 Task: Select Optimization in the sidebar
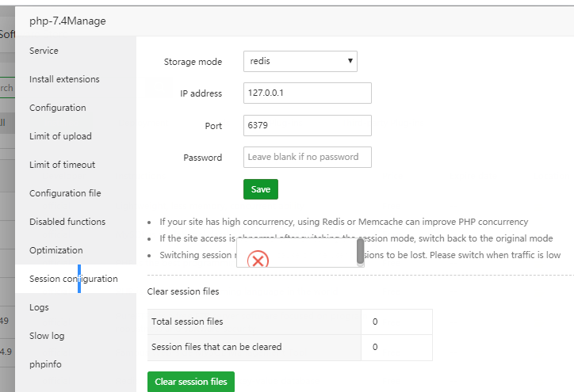55,250
